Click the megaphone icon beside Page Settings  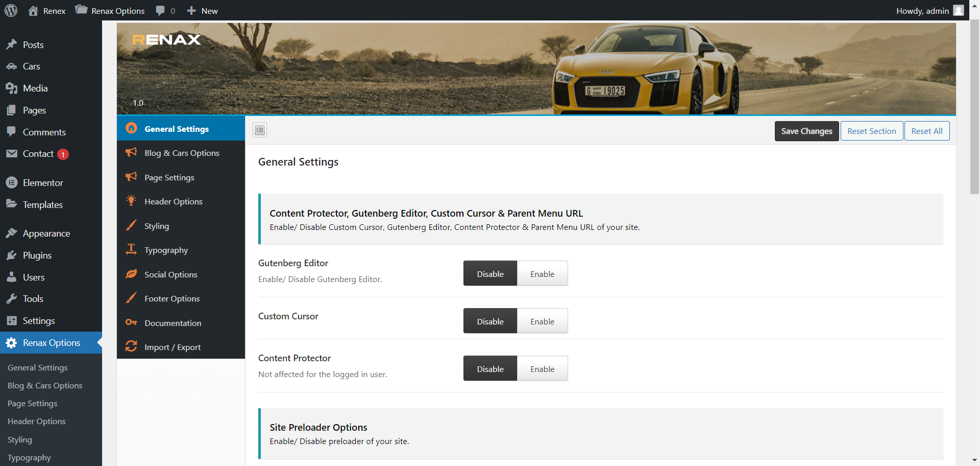pos(131,177)
